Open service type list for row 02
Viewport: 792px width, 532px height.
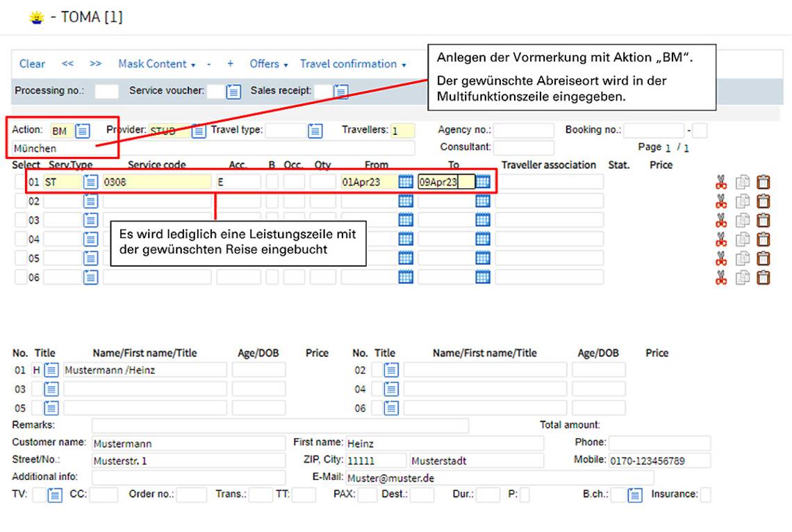tap(90, 201)
